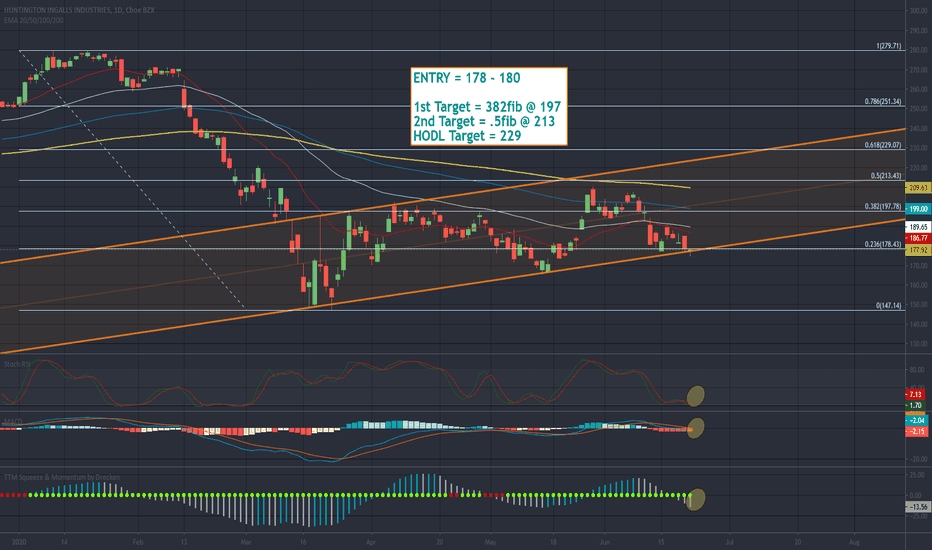Click the 0(147.14) Fibonacci level label
The width and height of the screenshot is (932, 550).
pos(889,305)
